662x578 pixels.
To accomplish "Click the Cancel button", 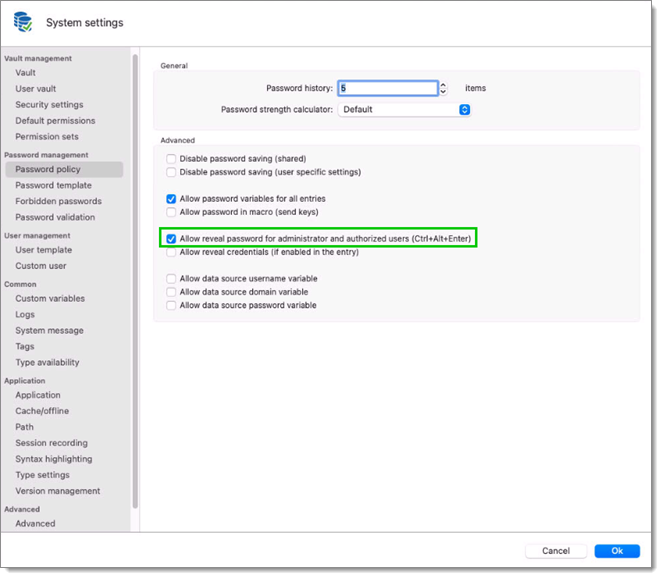I will pyautogui.click(x=556, y=551).
